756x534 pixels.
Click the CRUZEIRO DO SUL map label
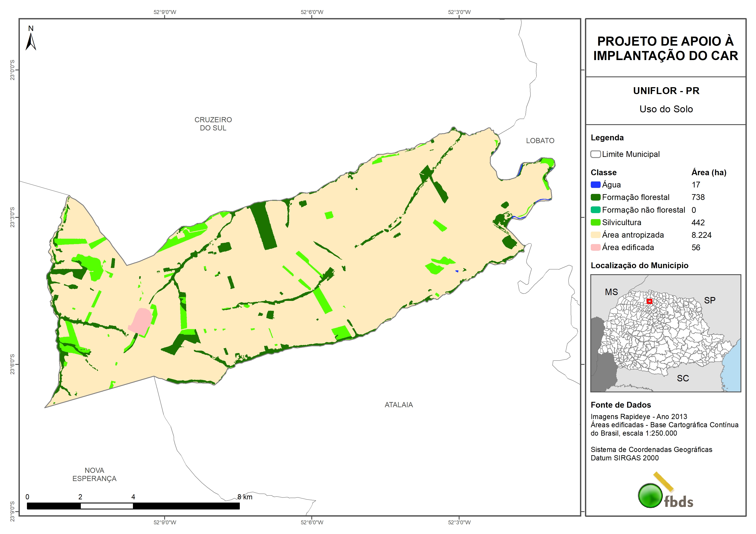pyautogui.click(x=213, y=124)
